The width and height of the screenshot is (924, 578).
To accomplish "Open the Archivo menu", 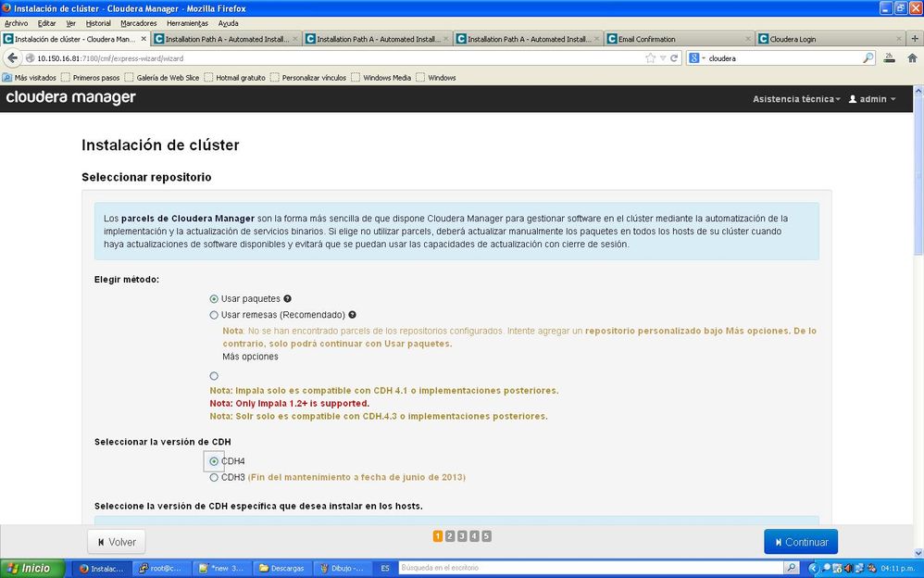I will click(16, 23).
